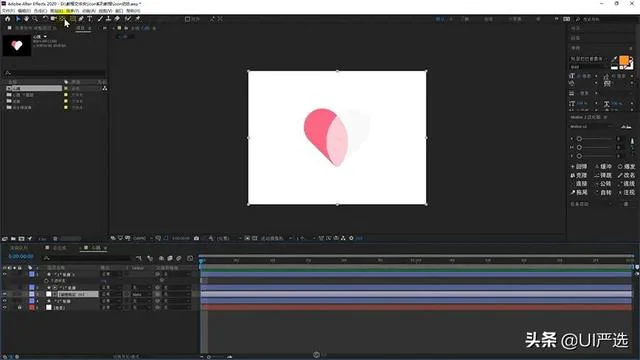Screen dimensions: 640x360
Task: Select the Rectangle shape tool
Action: tap(73, 19)
